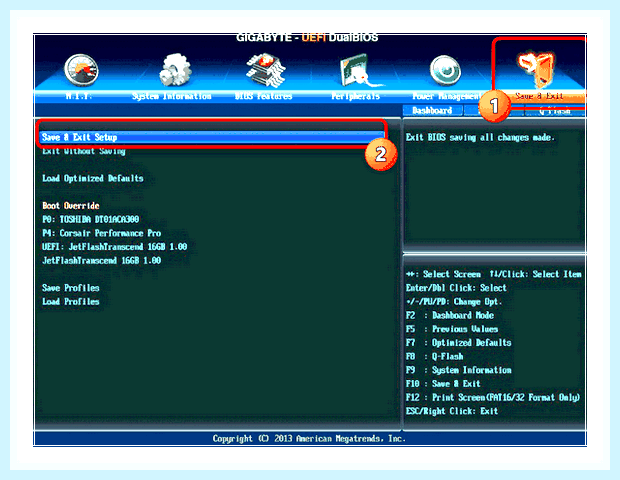The height and width of the screenshot is (480, 620).
Task: Switch to the Save & Exit tab label
Action: point(539,96)
